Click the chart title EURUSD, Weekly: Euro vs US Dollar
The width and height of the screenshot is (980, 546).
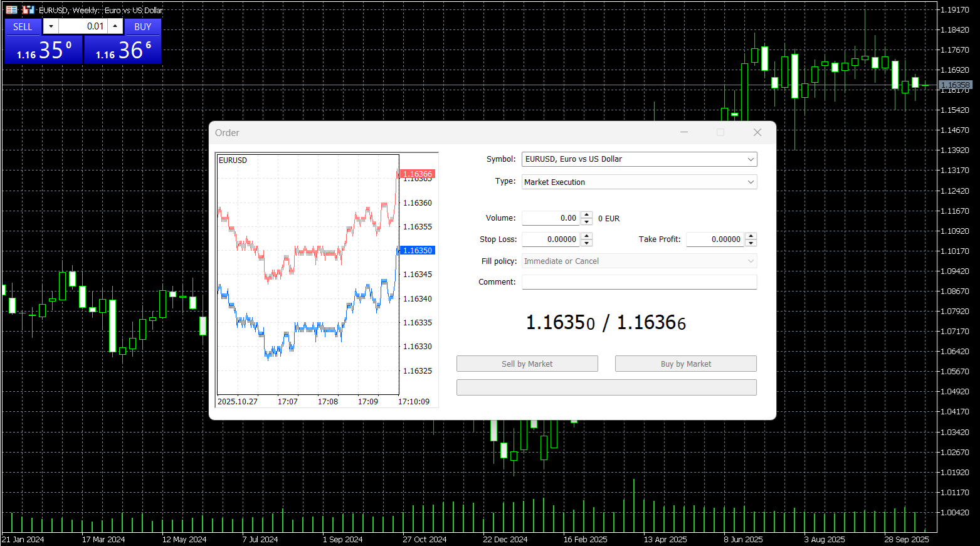(101, 10)
